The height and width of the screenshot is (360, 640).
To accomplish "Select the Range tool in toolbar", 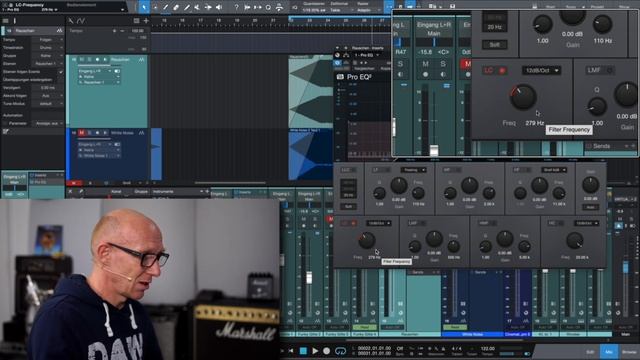I will coord(155,7).
